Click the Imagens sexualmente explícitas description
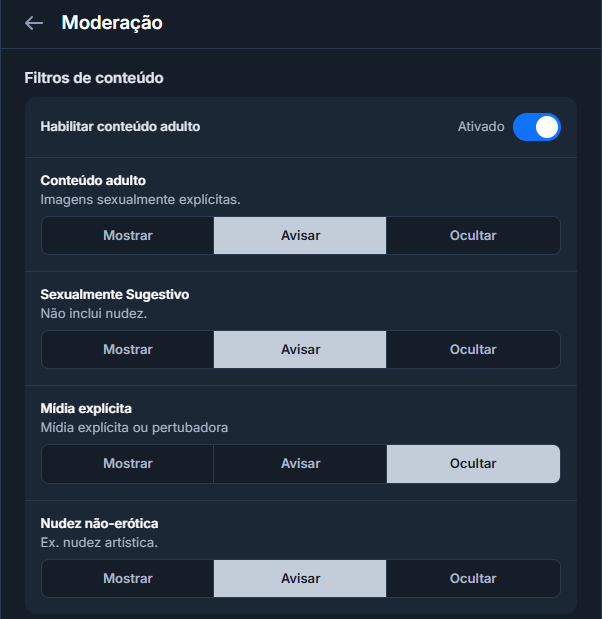Viewport: 602px width, 619px height. pyautogui.click(x=140, y=199)
